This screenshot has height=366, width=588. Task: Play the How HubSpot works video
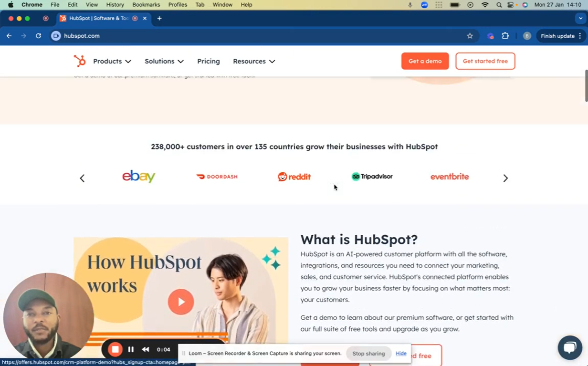(x=181, y=302)
